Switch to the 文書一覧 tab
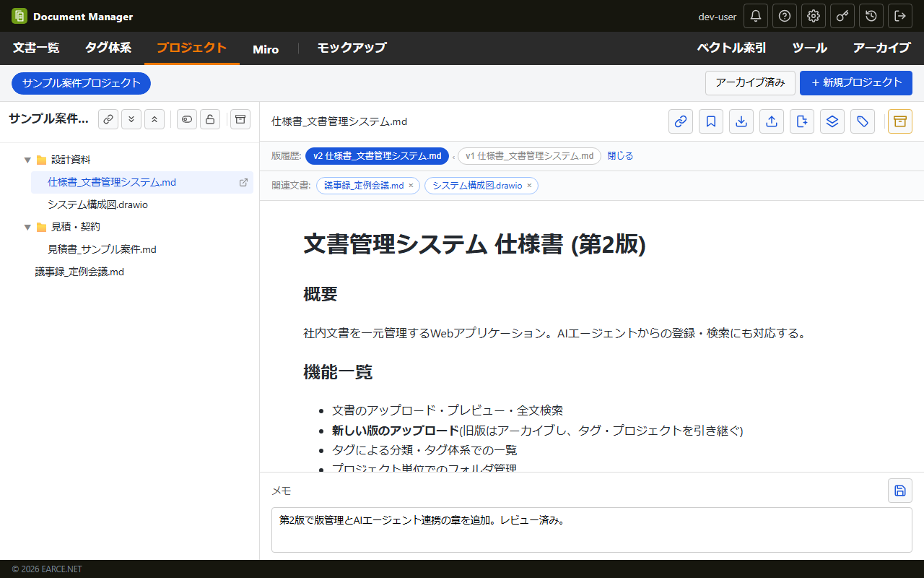 36,48
